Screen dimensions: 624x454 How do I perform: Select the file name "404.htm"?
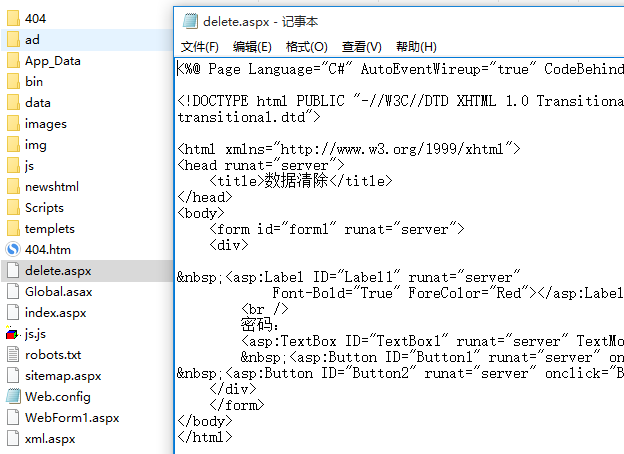48,249
